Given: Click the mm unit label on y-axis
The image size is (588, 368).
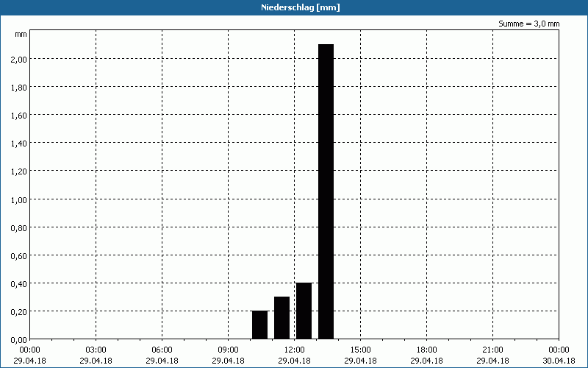Looking at the screenshot, I should coord(21,35).
